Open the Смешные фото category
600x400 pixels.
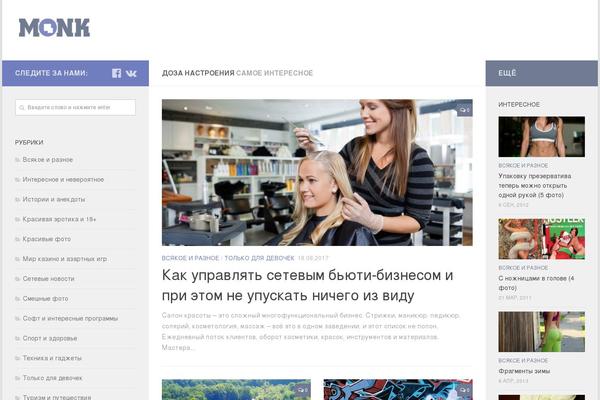click(46, 299)
